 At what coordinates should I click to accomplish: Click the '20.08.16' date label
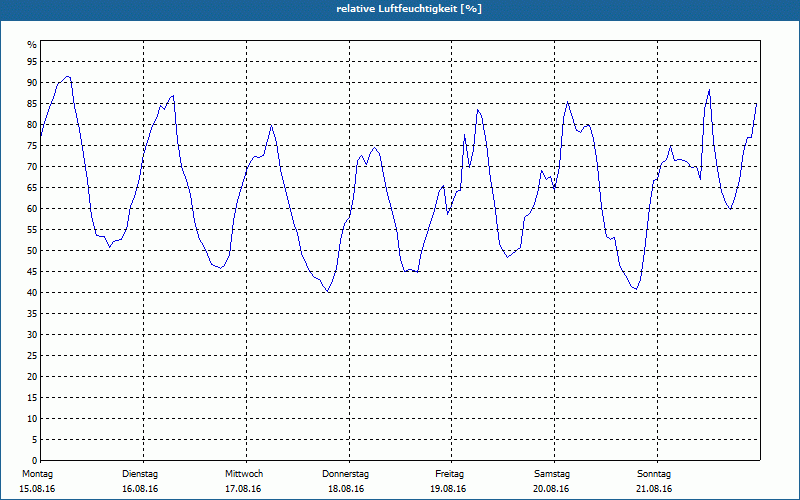[551, 489]
